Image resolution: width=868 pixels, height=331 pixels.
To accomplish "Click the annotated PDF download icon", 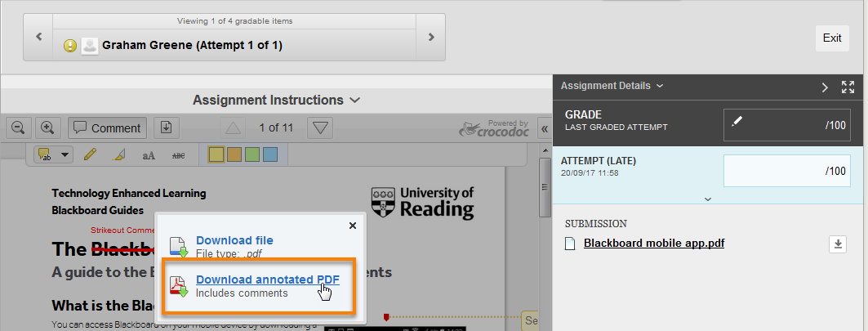I will pyautogui.click(x=180, y=286).
